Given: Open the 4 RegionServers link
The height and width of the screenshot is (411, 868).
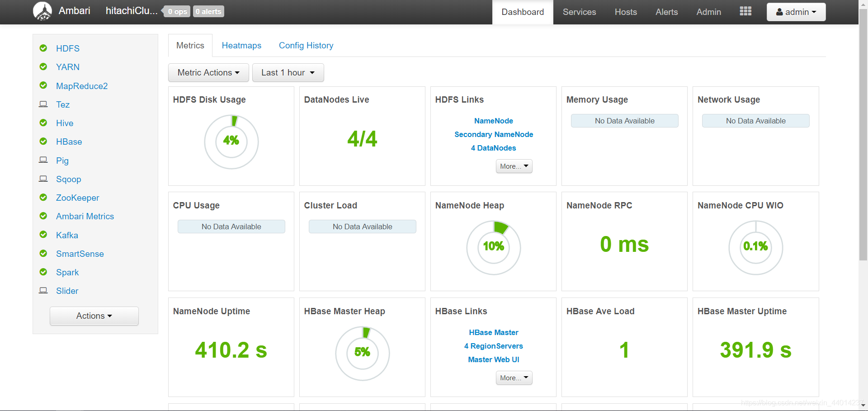Looking at the screenshot, I should [494, 346].
